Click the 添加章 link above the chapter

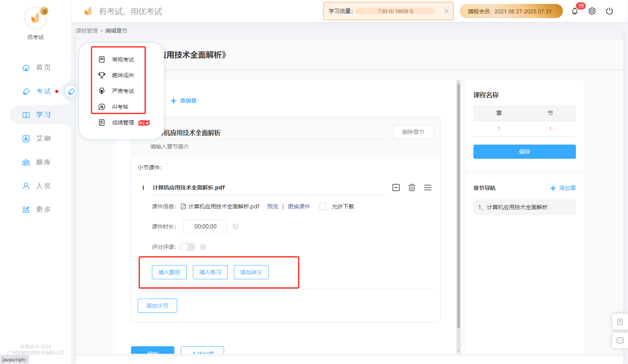click(183, 101)
